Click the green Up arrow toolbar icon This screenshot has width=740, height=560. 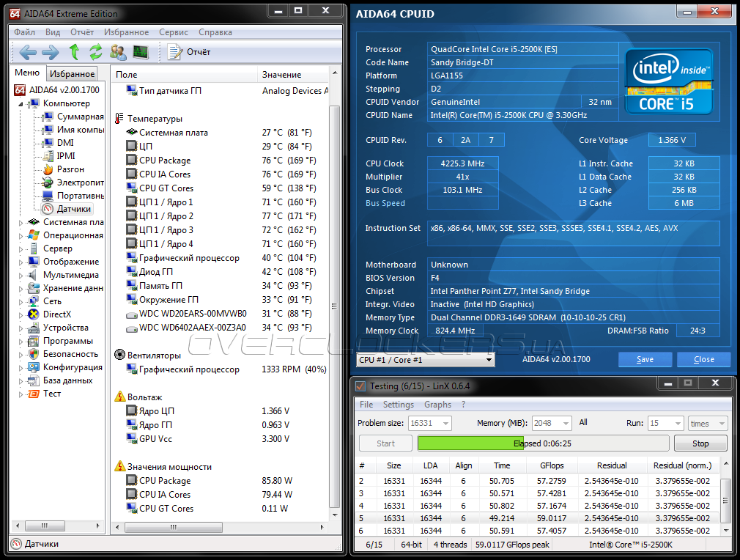coord(74,52)
